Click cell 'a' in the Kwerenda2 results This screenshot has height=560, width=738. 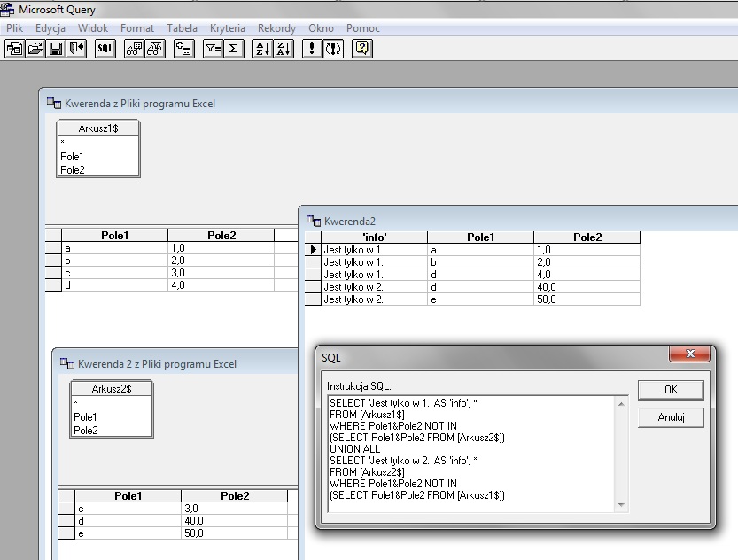point(480,249)
